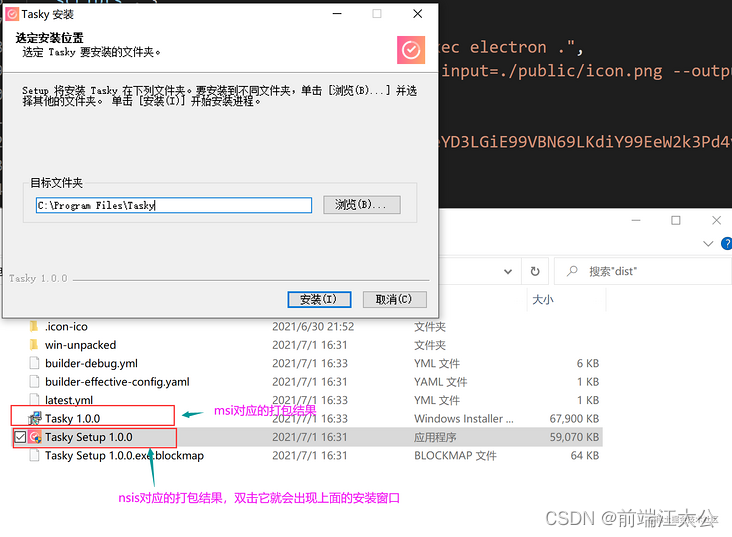Select Tasky Setup 1.0.0.exe.blockmap file

pyautogui.click(x=124, y=455)
